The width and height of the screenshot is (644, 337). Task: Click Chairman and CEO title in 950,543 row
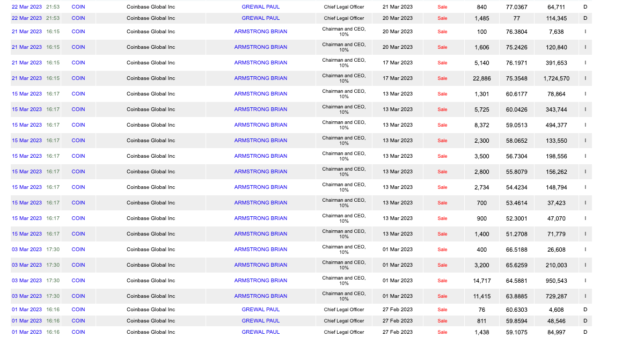344,281
